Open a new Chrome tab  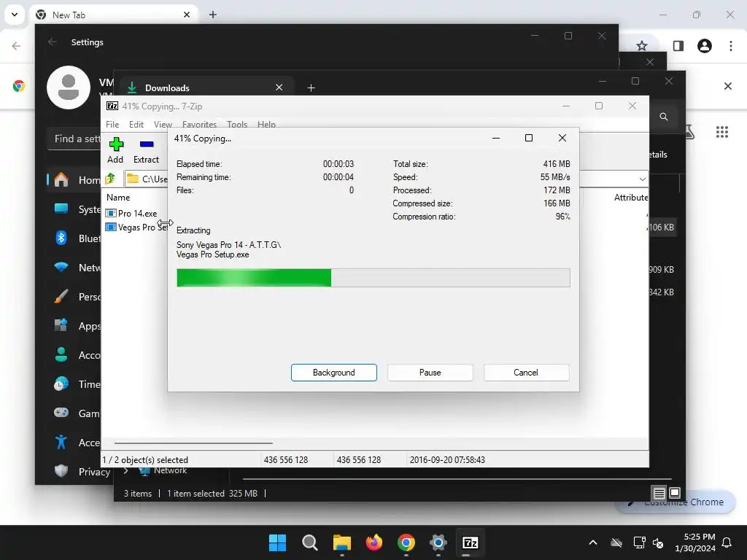[213, 15]
